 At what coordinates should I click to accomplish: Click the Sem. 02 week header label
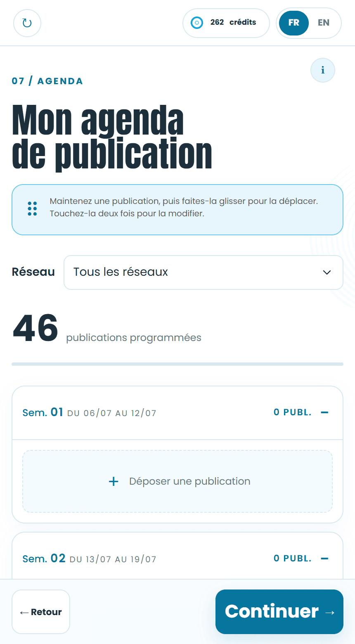pyautogui.click(x=44, y=559)
